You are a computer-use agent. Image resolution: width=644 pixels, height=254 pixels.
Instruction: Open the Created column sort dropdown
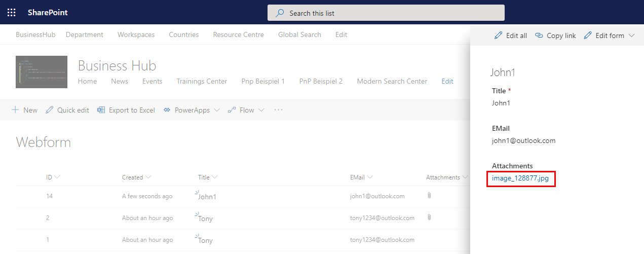click(x=148, y=177)
